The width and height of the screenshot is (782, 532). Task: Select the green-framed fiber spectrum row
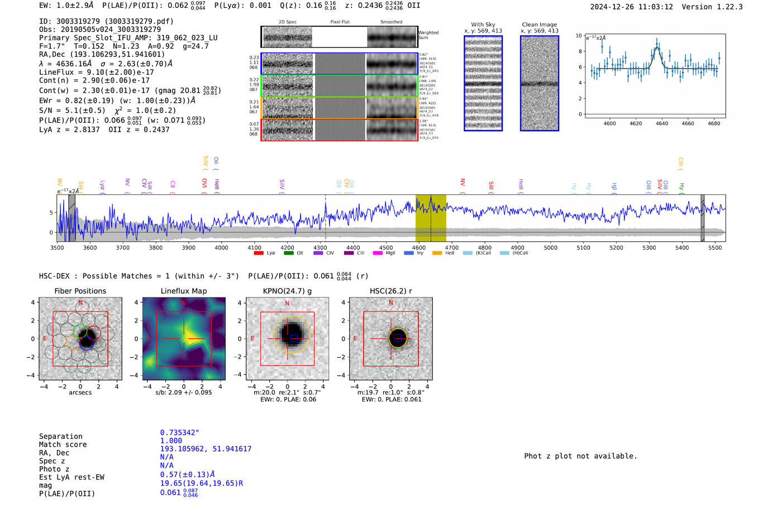[340, 86]
